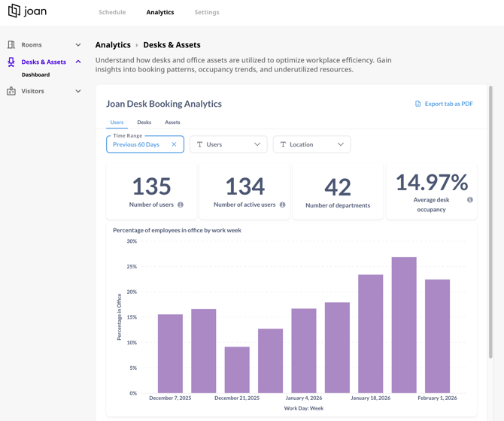This screenshot has height=421, width=504.
Task: Switch to the Desks tab
Action: 144,122
